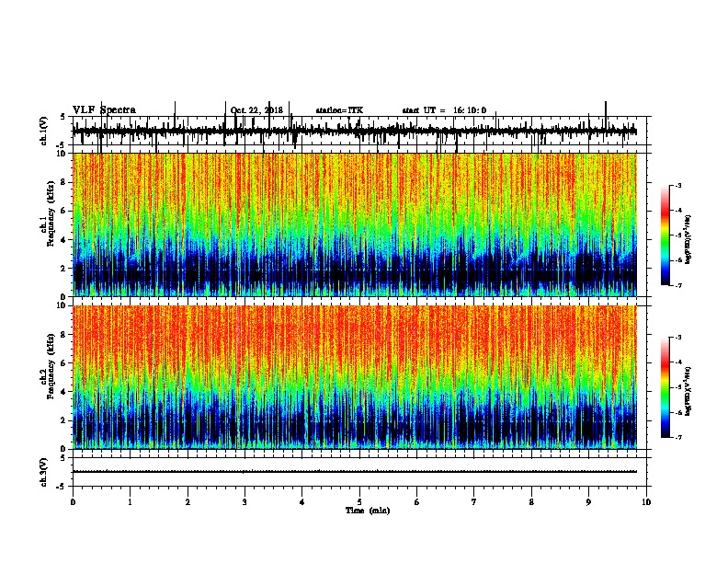Click the "-7" value below ch.2 colorbar
The image size is (728, 563).
click(x=677, y=437)
